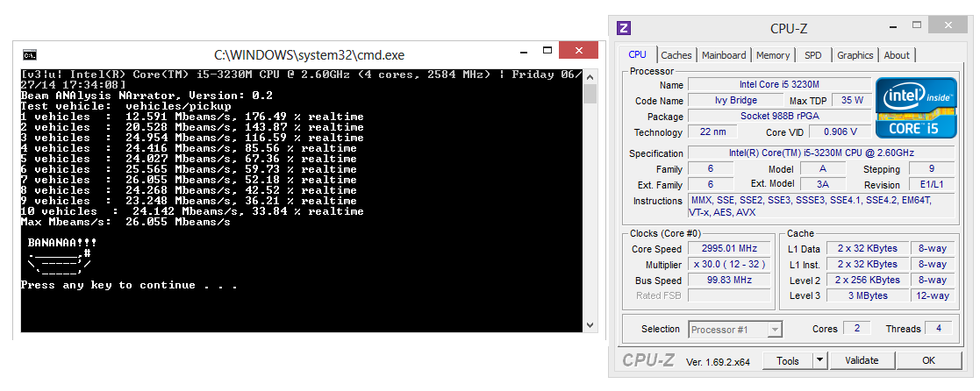Click the Name field Intel Core i5 3230M

[779, 84]
